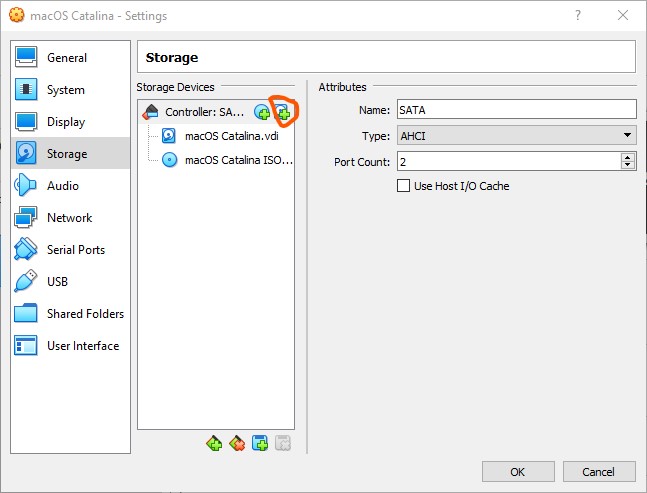This screenshot has width=647, height=493.
Task: Select the SATA controller row
Action: [216, 112]
